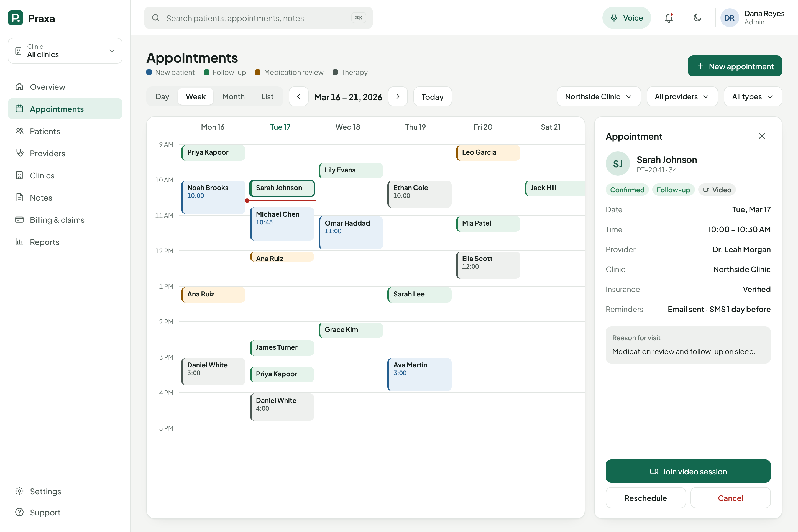Screen dimensions: 798x532
Task: Open the Northside Clinic filter dropdown
Action: click(599, 97)
